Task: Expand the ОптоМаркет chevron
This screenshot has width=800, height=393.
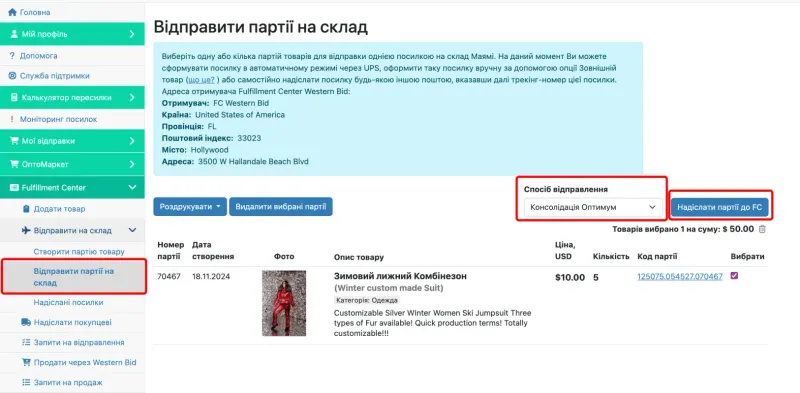Action: coord(132,164)
